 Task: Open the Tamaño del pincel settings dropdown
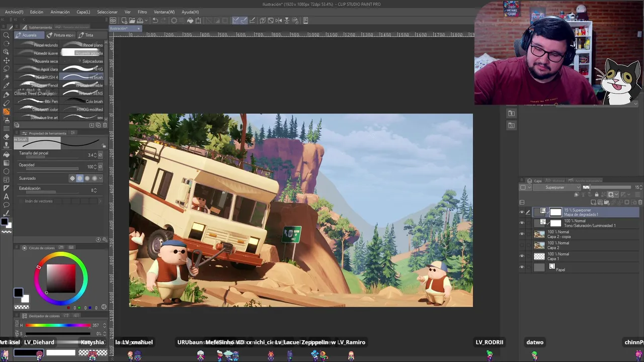point(100,155)
